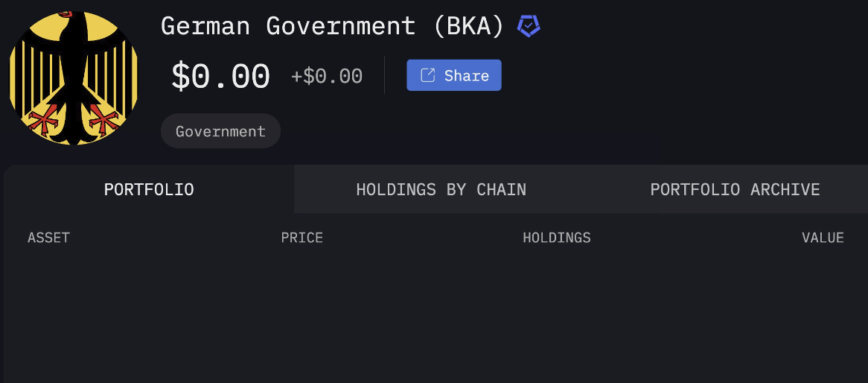
Task: Select the Government tag chip
Action: (x=220, y=131)
